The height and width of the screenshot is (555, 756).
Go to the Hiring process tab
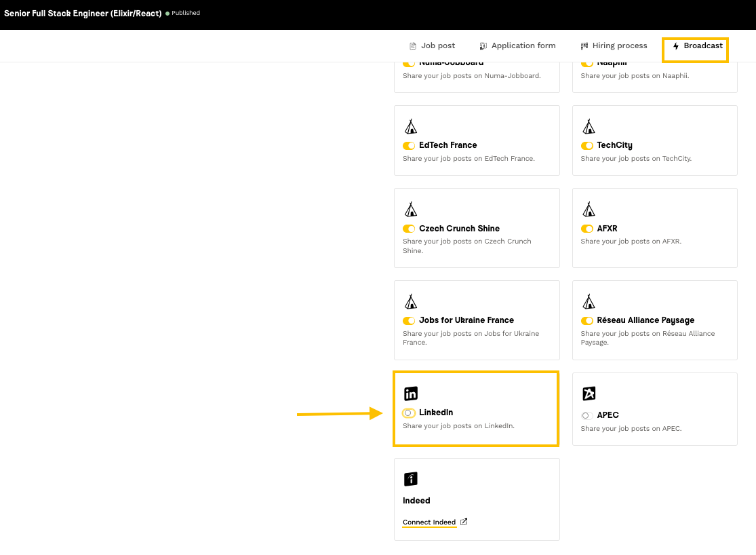click(x=614, y=46)
